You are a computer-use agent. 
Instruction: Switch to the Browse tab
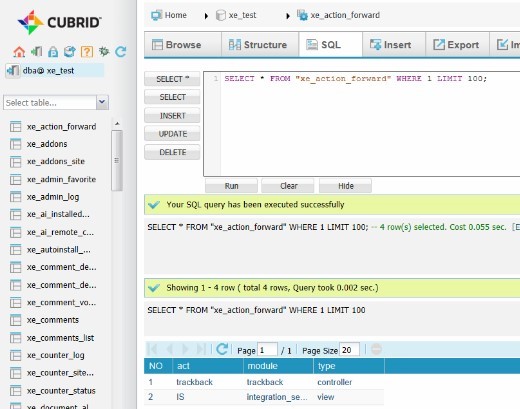click(183, 45)
